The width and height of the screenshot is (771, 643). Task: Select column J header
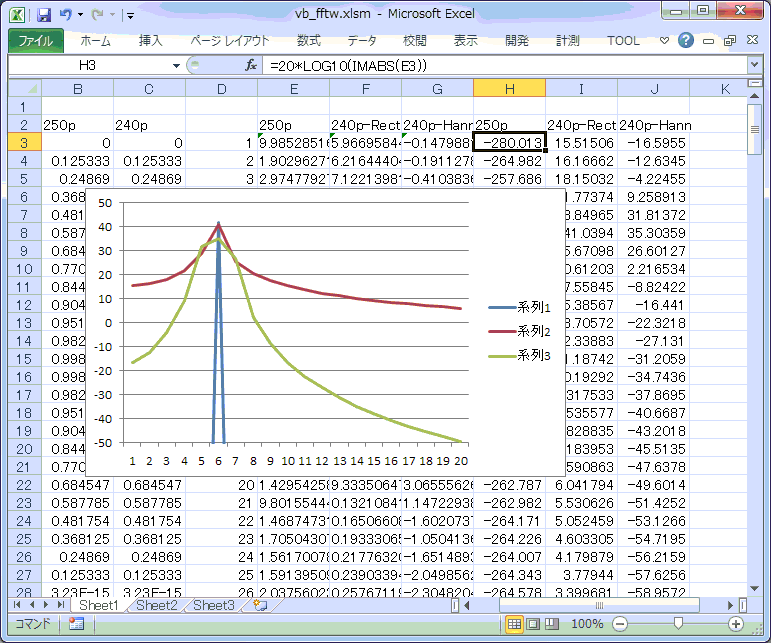pyautogui.click(x=654, y=88)
